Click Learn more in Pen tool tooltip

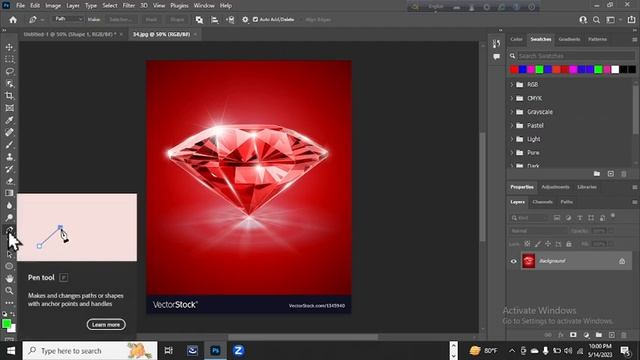click(106, 324)
